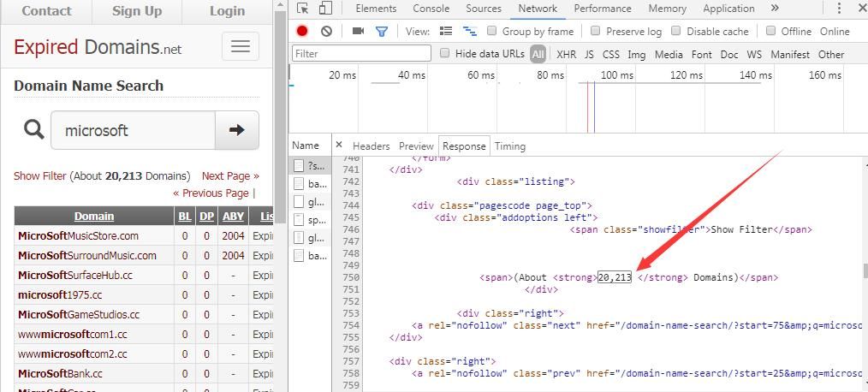868x392 pixels.
Task: Close the request details pane
Action: coord(339,146)
